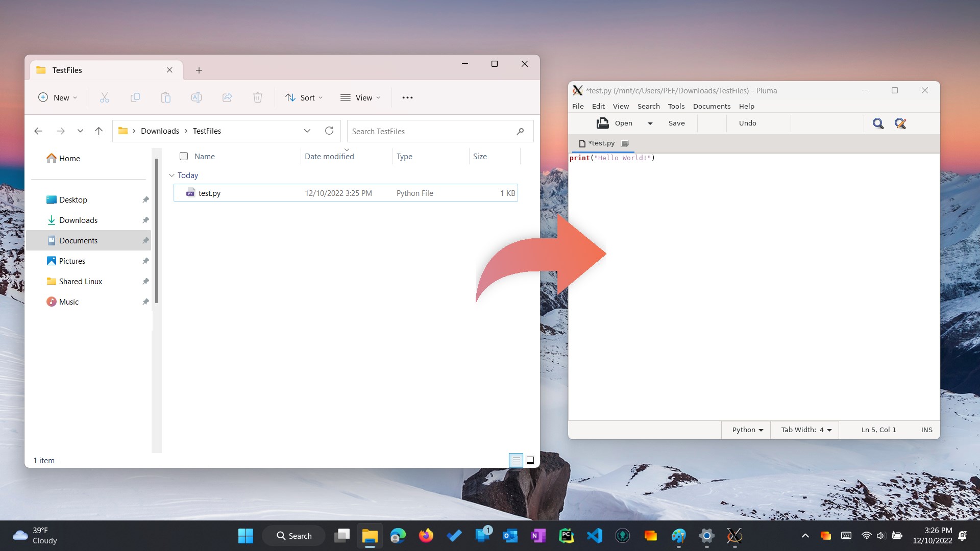The width and height of the screenshot is (980, 551).
Task: Open the Python language dropdown
Action: click(x=748, y=430)
